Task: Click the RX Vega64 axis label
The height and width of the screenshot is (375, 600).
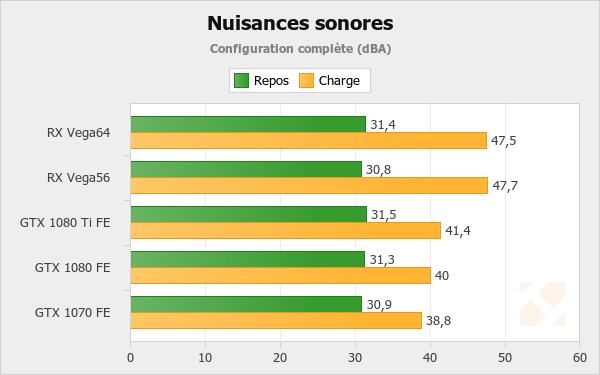Action: point(78,133)
